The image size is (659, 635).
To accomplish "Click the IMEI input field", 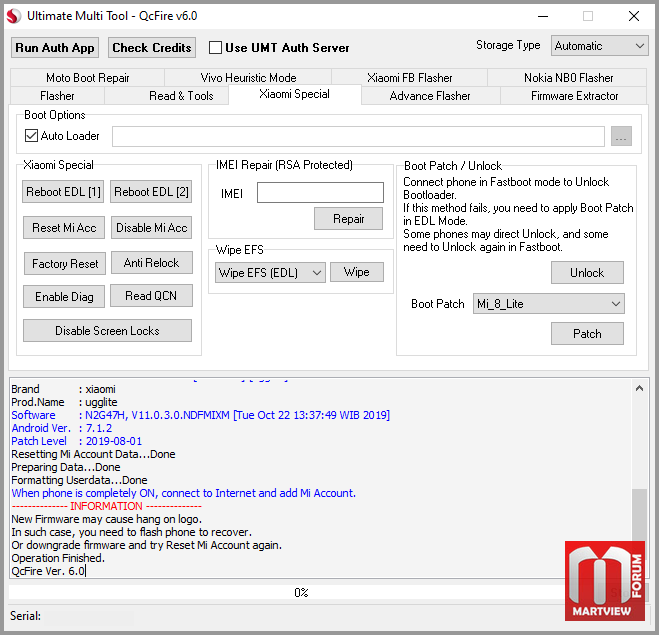I will coord(320,192).
